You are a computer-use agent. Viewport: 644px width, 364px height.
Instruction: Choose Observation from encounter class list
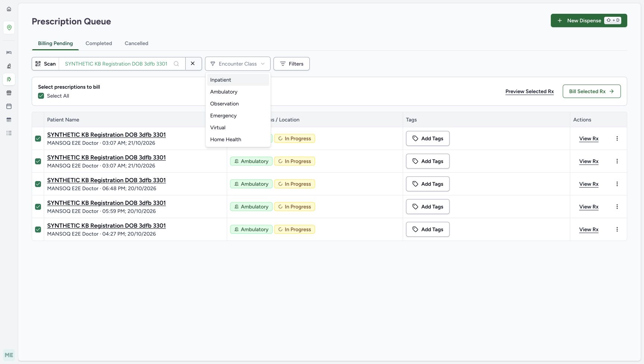238,104
